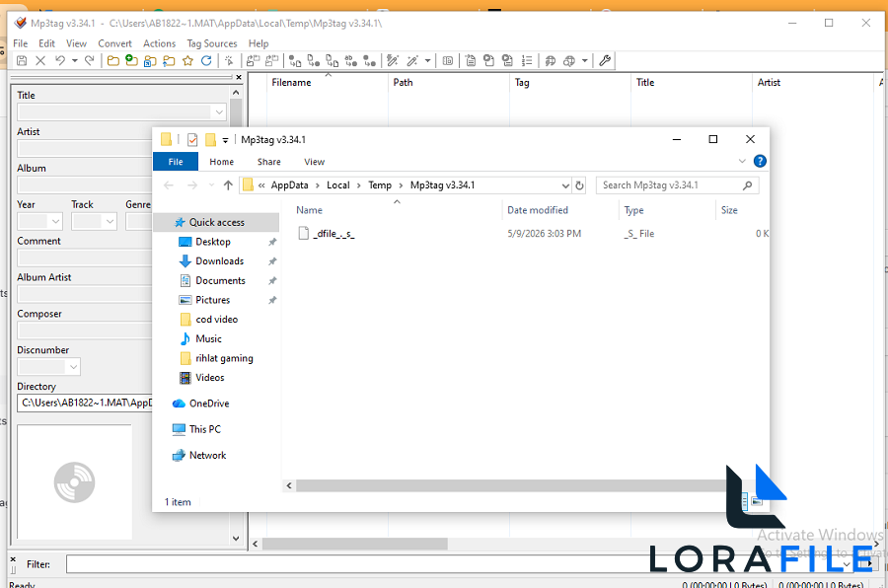Click the Explorer Help question-mark icon

(x=760, y=162)
